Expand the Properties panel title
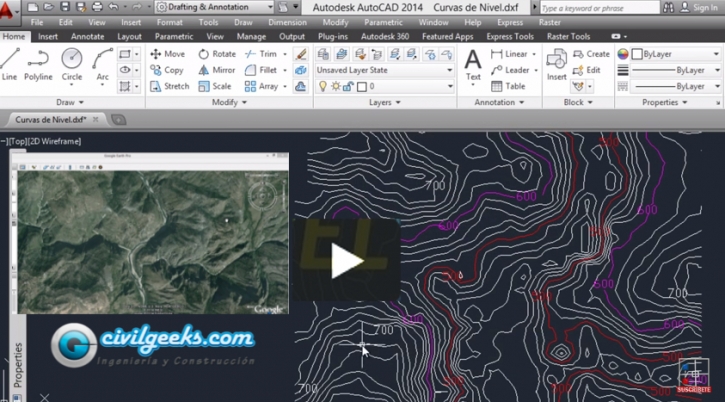The image size is (725, 402). click(x=664, y=102)
